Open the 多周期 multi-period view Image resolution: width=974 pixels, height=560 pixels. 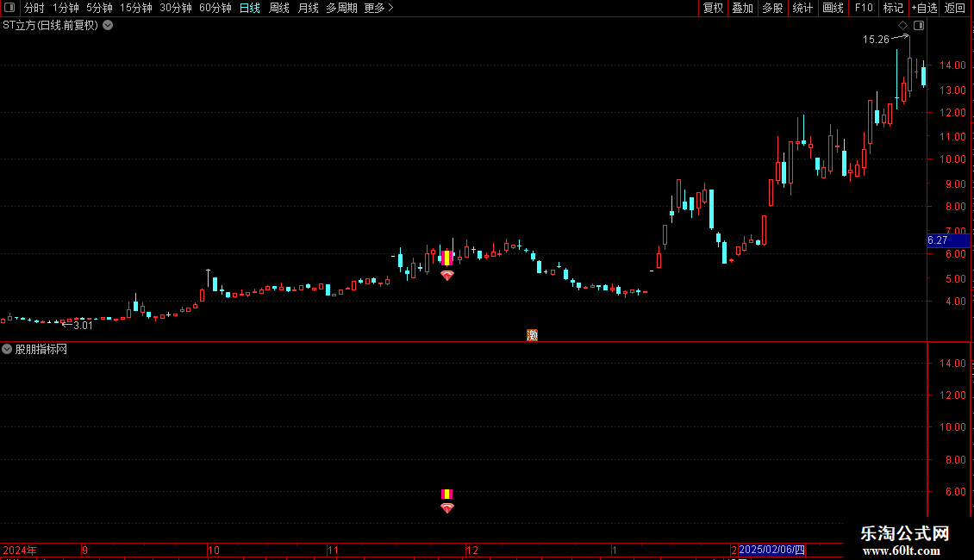341,8
